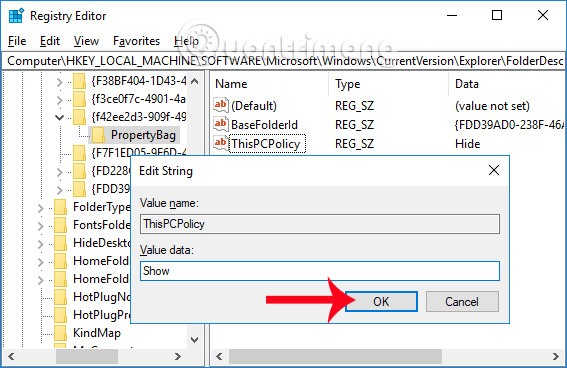Click the {F38BF404-1D43-4 key folder icon
Screen dimensions: 567x368
[79, 81]
